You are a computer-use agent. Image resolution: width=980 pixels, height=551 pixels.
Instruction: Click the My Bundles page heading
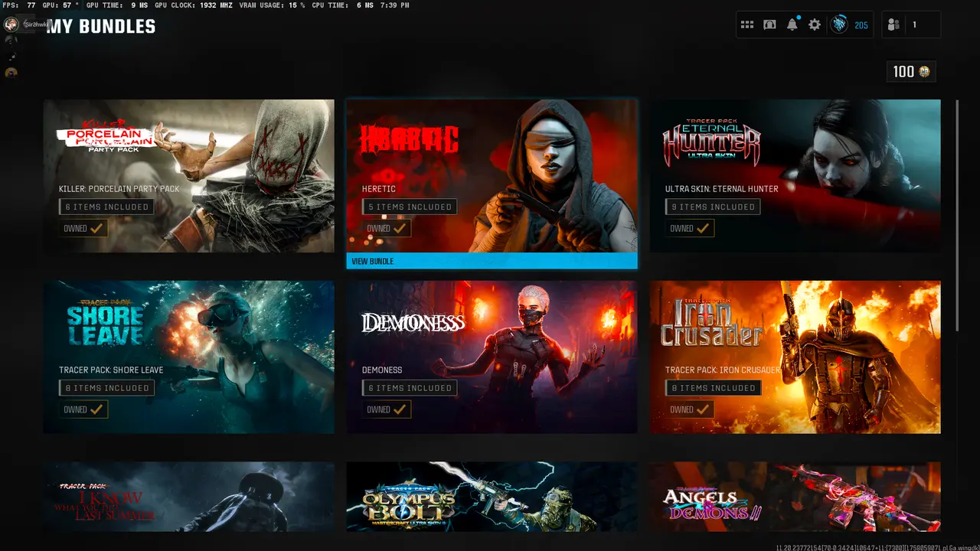pyautogui.click(x=101, y=27)
